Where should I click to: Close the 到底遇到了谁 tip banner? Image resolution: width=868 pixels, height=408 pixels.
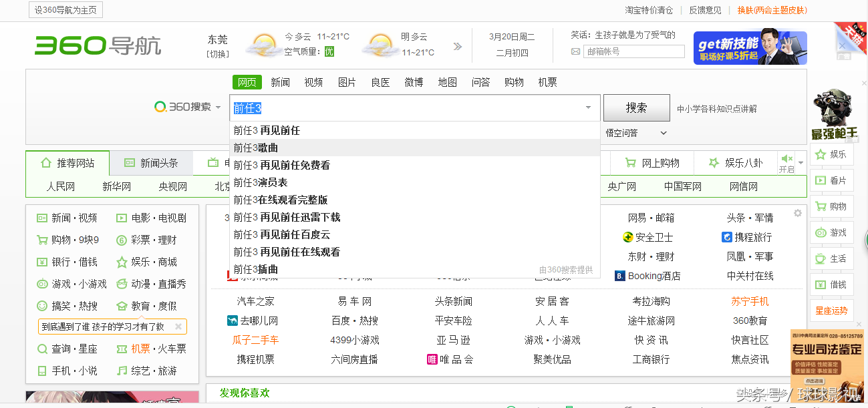[178, 327]
